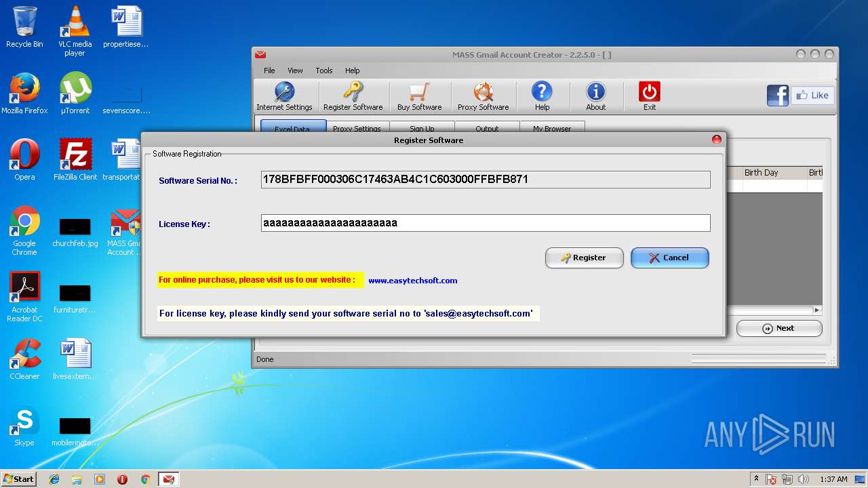Click the Facebook Like button
868x488 pixels.
812,96
